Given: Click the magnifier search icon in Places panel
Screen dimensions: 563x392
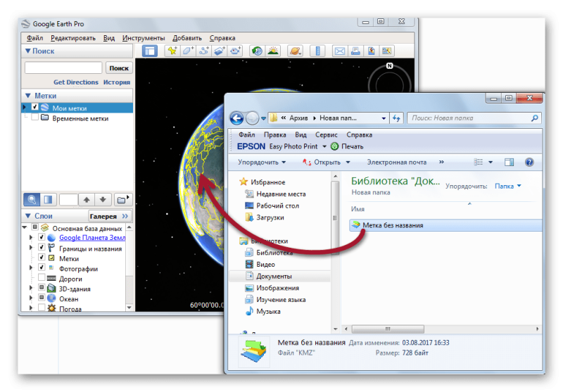Looking at the screenshot, I should [x=32, y=200].
